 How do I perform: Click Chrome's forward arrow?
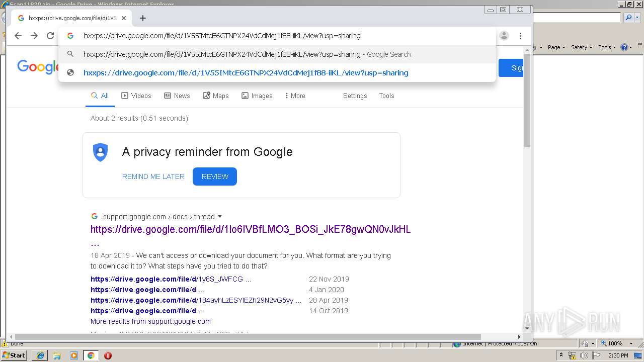34,36
